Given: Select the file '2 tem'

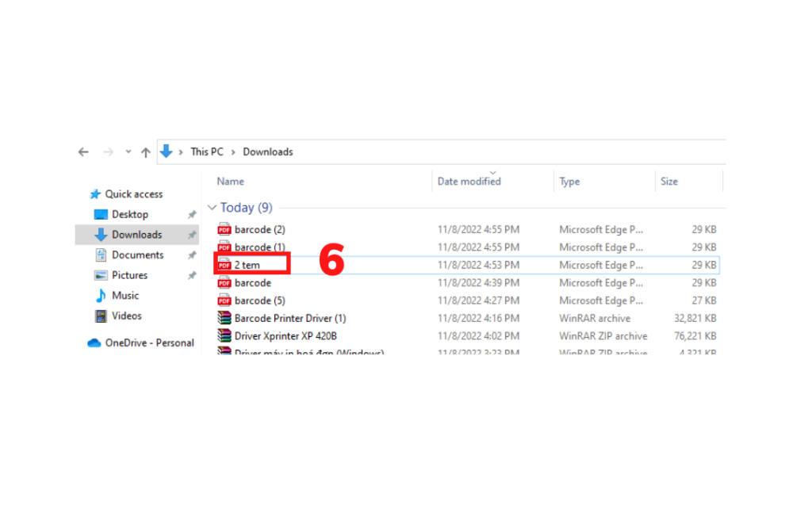Looking at the screenshot, I should (x=247, y=265).
